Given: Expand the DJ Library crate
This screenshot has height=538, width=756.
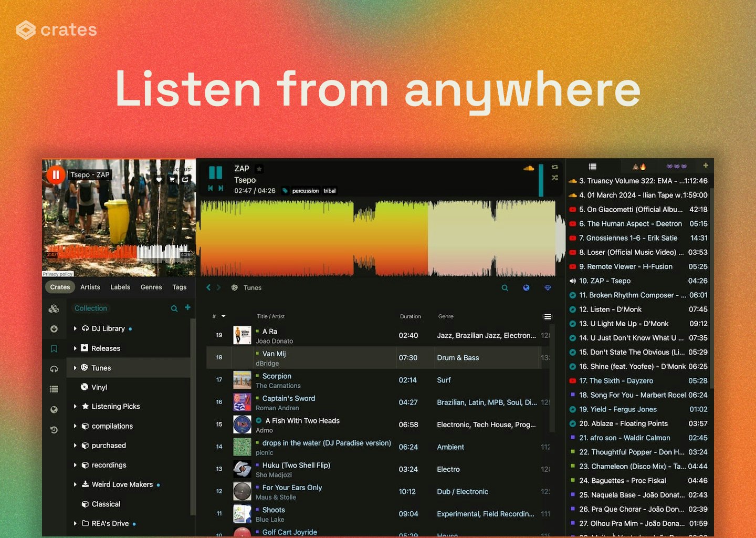Looking at the screenshot, I should pos(75,328).
